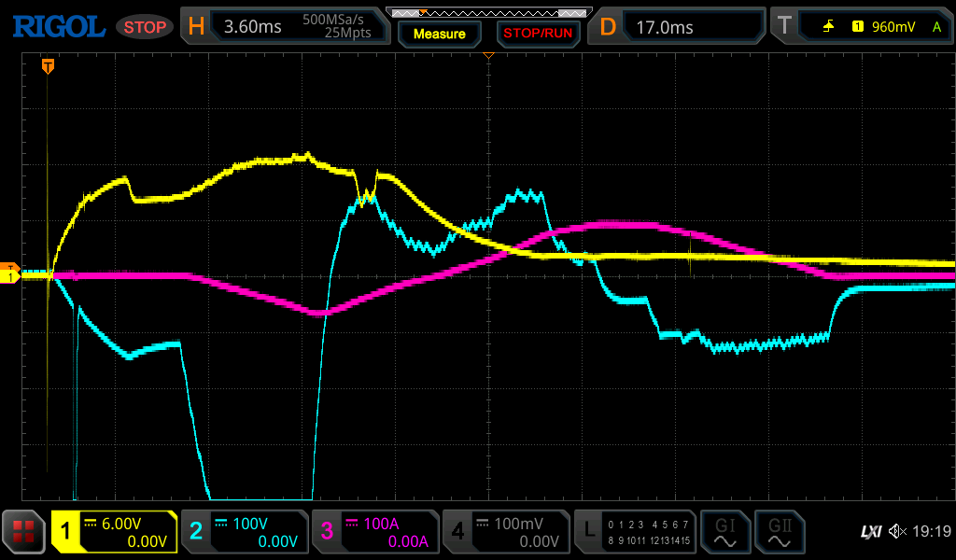Open the red function navigation grid icon
Viewport: 956px width, 560px height.
click(x=23, y=532)
